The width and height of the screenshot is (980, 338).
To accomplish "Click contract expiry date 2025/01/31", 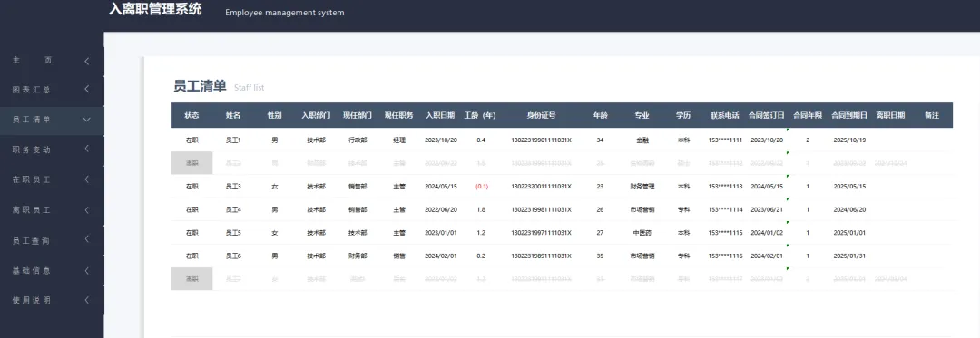I will (850, 256).
